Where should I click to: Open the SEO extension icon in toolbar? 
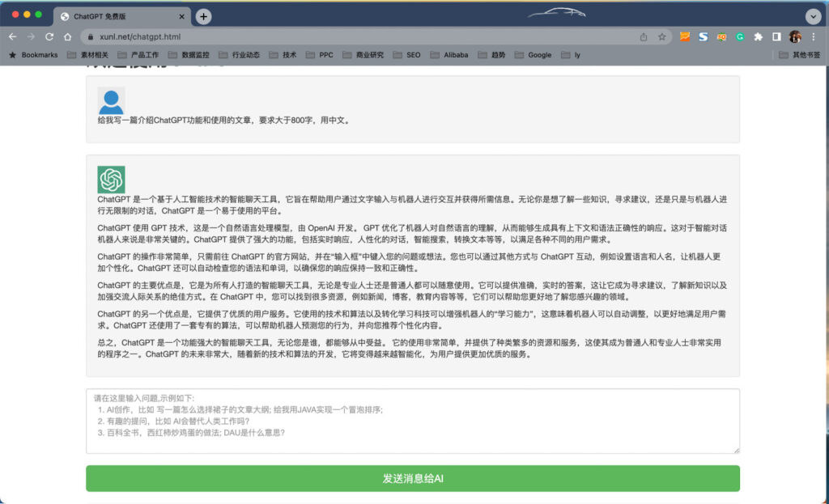point(721,36)
